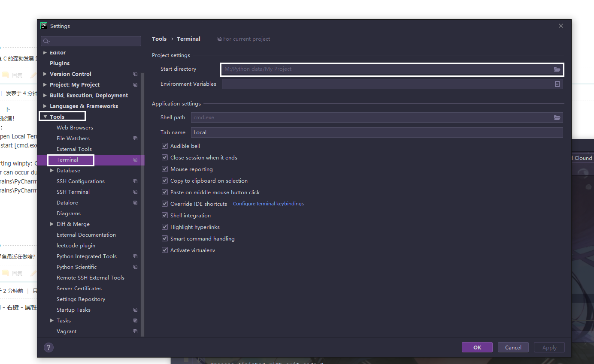
Task: Click the Cancel button
Action: (513, 348)
